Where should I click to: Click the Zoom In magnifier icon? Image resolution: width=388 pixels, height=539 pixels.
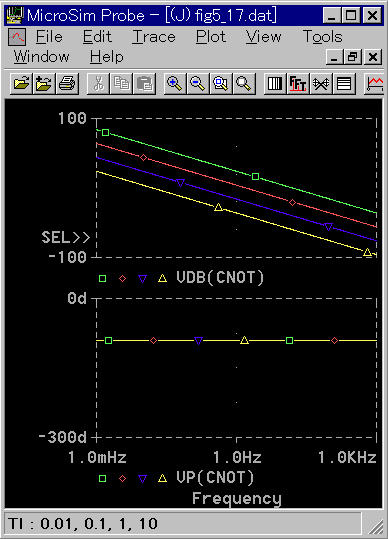point(175,83)
